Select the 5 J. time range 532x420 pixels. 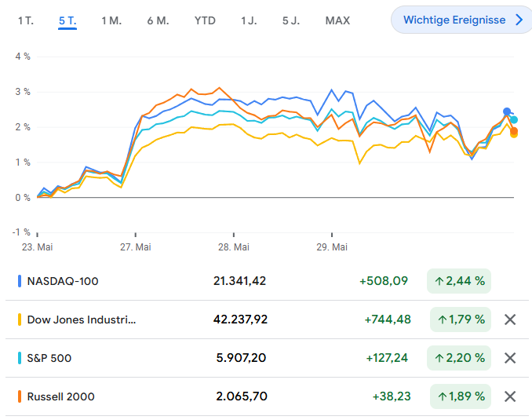click(x=291, y=20)
